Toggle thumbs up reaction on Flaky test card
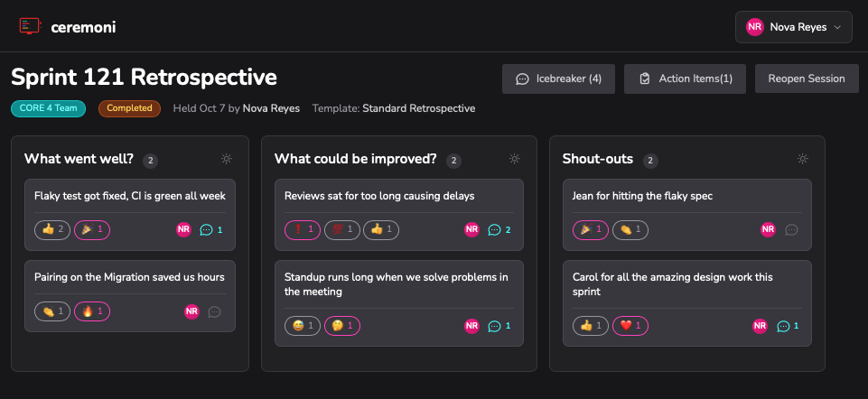Screen dimensions: 868x399 point(52,229)
